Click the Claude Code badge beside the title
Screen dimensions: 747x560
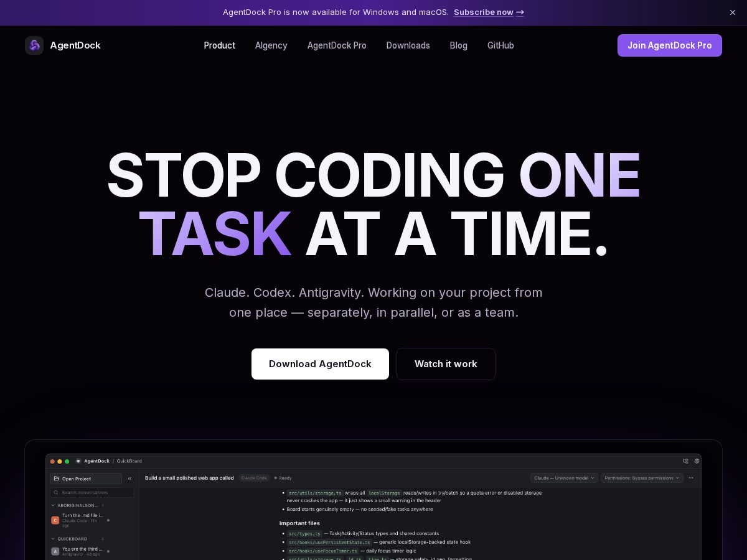pyautogui.click(x=254, y=478)
